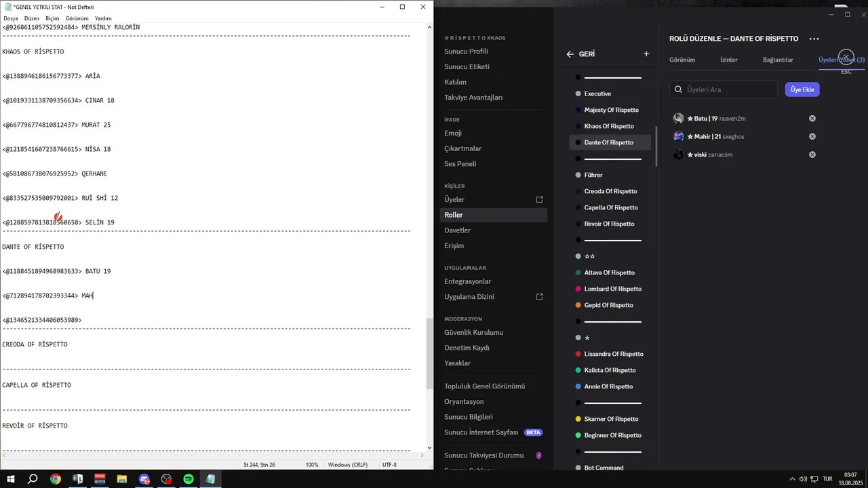This screenshot has height=488, width=868.
Task: Click the boost gem icon beside Sunucu Takviyesi Durumu
Action: pos(539,455)
